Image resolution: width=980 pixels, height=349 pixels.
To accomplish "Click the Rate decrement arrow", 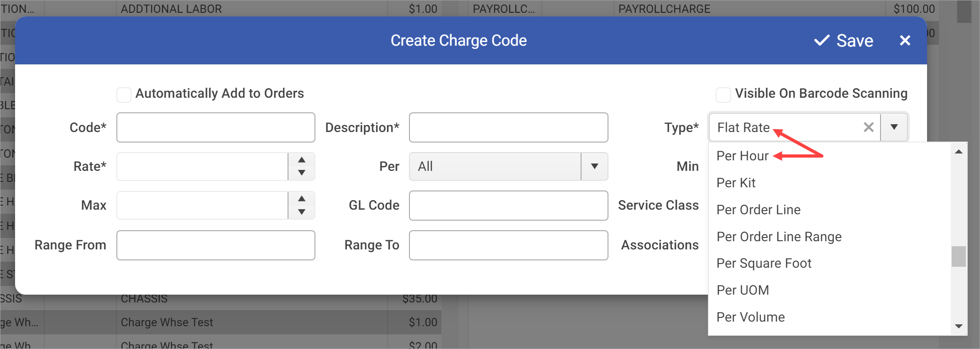I will click(302, 173).
